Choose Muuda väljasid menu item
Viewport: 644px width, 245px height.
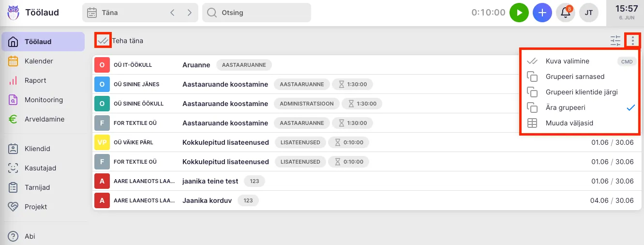pyautogui.click(x=569, y=123)
